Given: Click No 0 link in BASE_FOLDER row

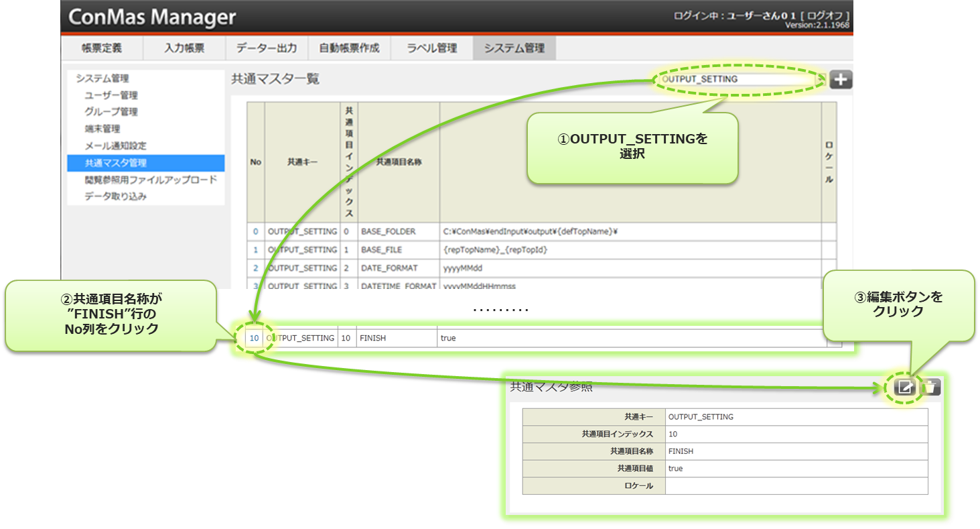Looking at the screenshot, I should [255, 231].
